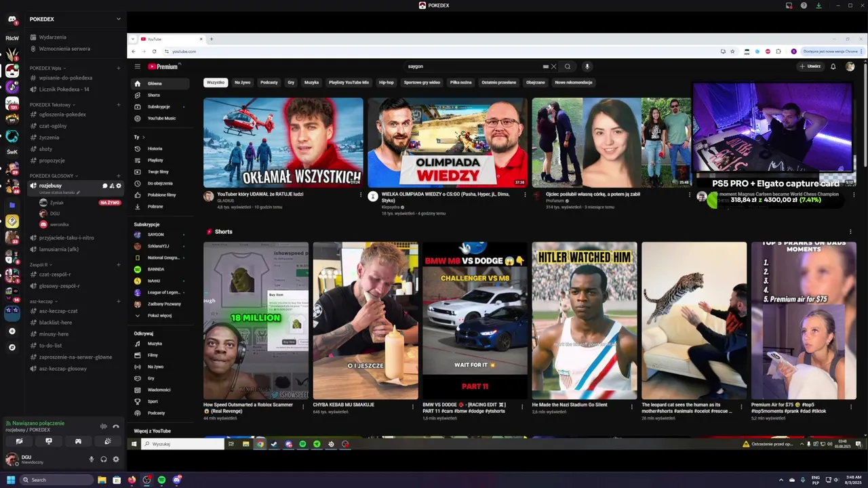Screen dimensions: 868x488
Task: Play OLIMPIADA WIEDZY video thumbnail
Action: pos(448,142)
